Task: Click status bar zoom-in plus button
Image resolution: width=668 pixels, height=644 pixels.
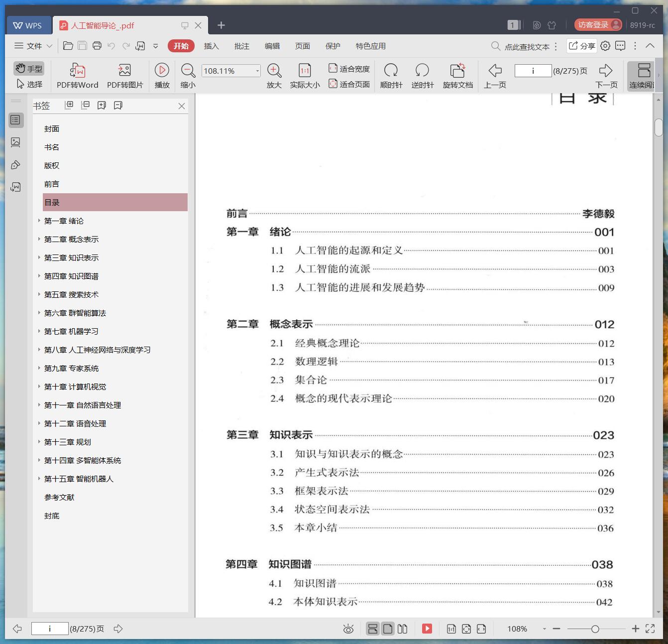Action: (635, 629)
